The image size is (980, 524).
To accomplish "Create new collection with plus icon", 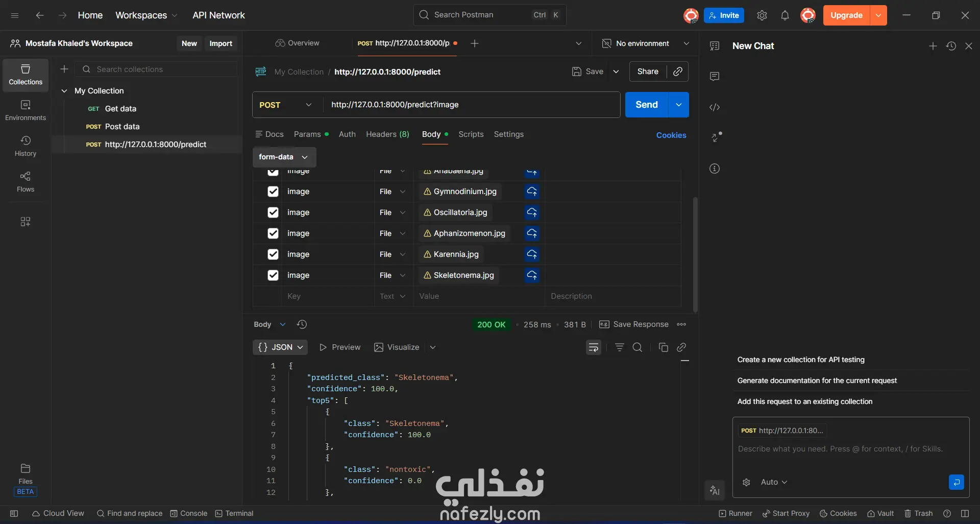I will (64, 69).
